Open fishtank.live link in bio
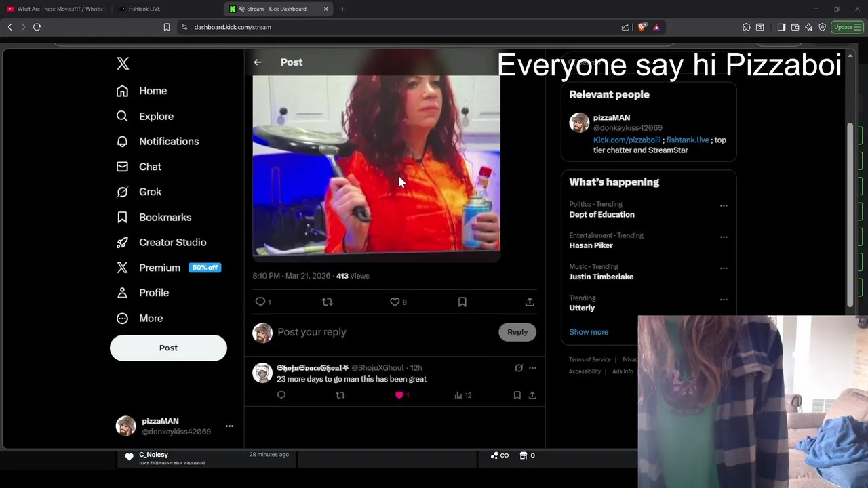This screenshot has height=488, width=868. 688,140
